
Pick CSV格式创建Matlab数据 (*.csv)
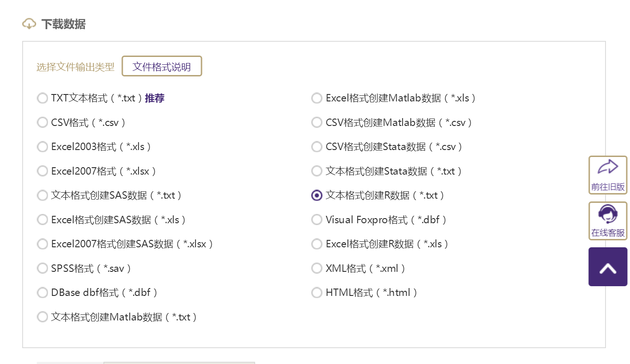(x=316, y=122)
